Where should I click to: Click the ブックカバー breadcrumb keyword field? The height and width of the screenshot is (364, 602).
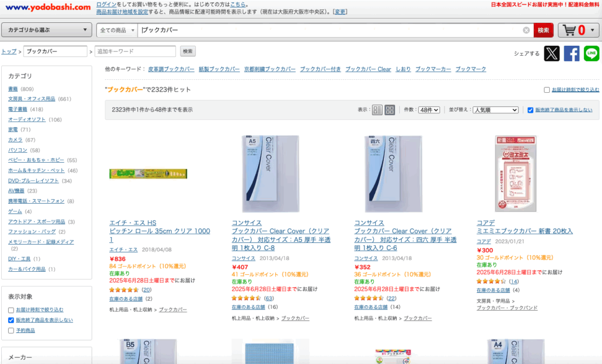click(55, 52)
